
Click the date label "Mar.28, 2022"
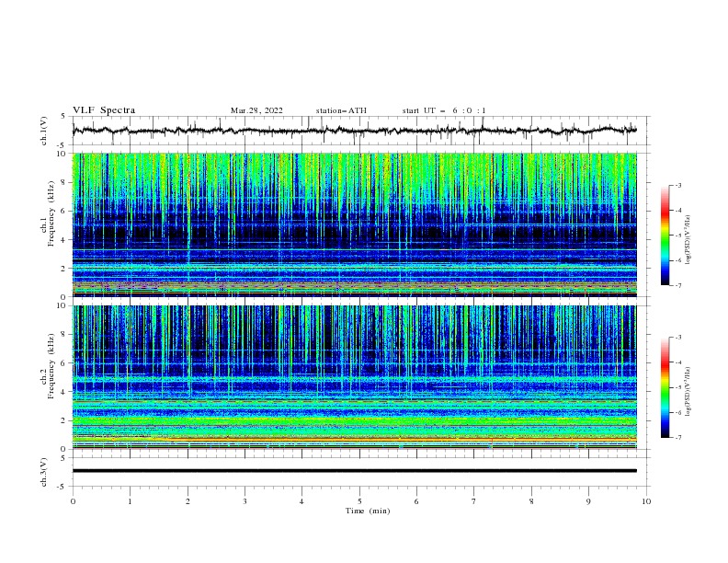coord(256,110)
